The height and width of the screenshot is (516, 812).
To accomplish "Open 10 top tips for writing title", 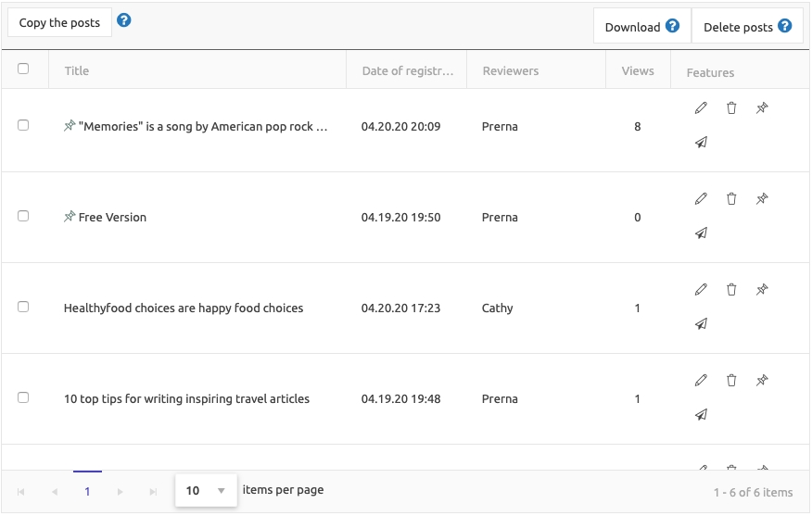I will click(x=186, y=398).
